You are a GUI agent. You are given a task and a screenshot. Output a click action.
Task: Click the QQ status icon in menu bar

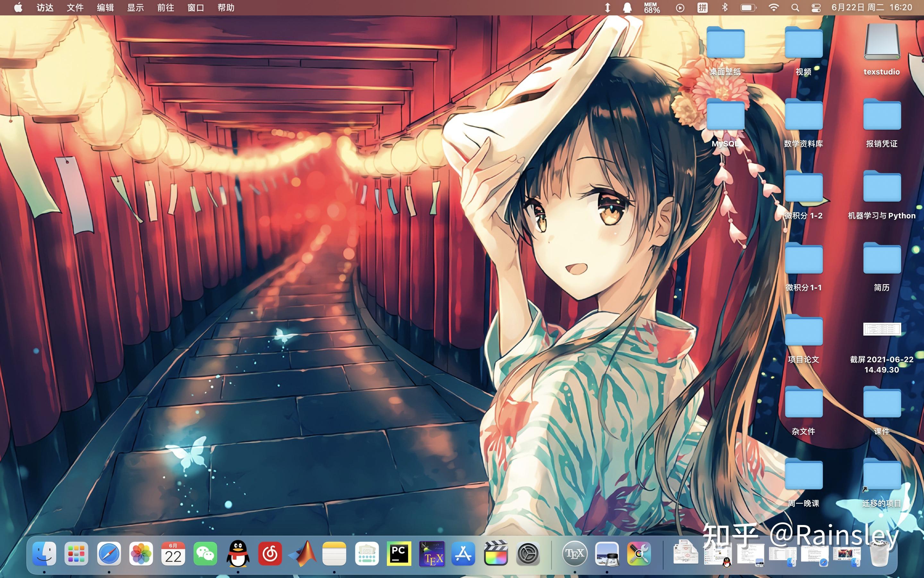pos(627,8)
